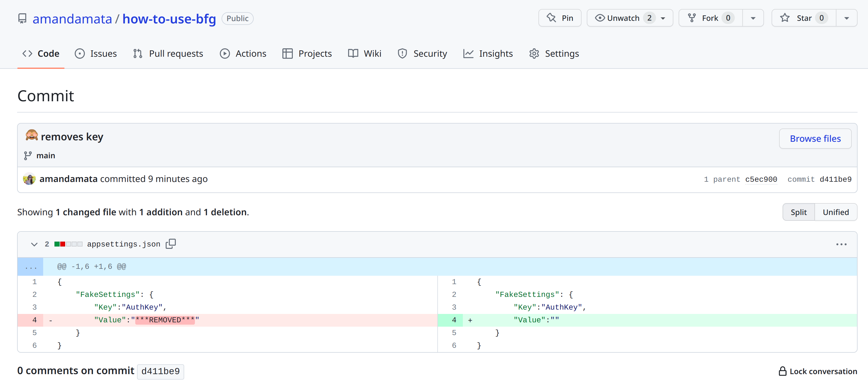Screen dimensions: 868x388
Task: Click the commit d411be9 hash in header
Action: tap(835, 179)
